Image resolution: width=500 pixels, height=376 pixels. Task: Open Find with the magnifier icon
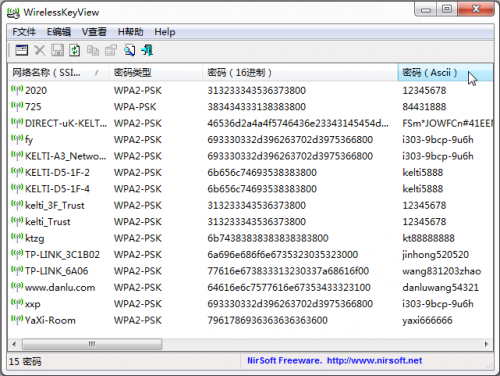point(129,50)
